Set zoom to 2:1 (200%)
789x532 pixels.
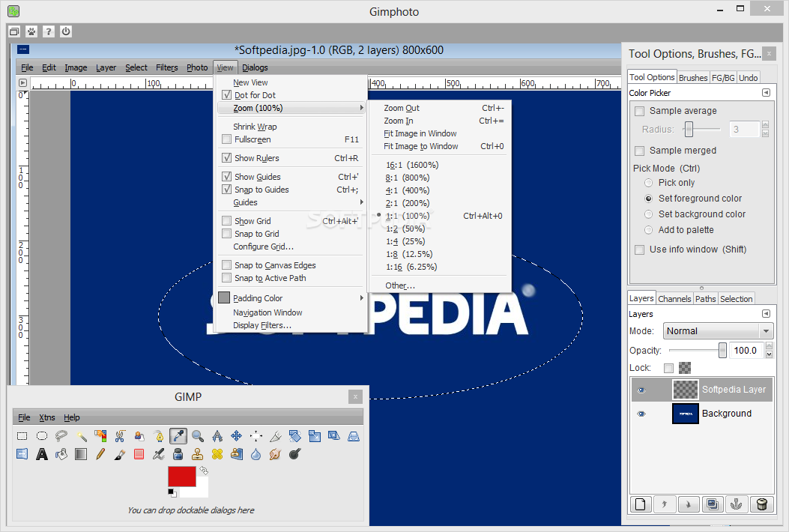tap(408, 203)
